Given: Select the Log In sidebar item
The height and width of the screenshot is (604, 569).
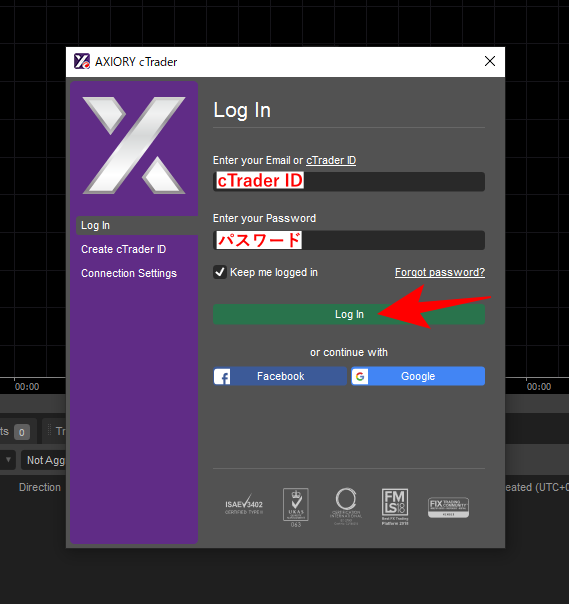Looking at the screenshot, I should coord(137,225).
